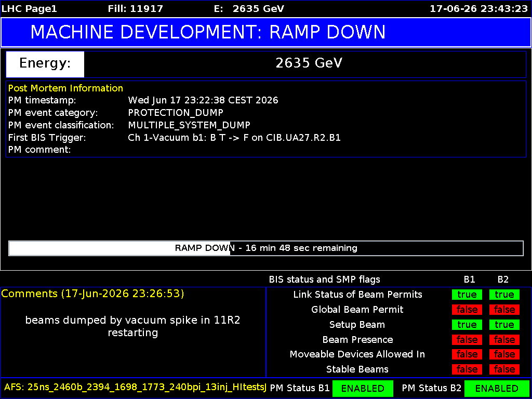The width and height of the screenshot is (532, 399).
Task: Click B1 true flag for Link Status
Action: (x=467, y=295)
